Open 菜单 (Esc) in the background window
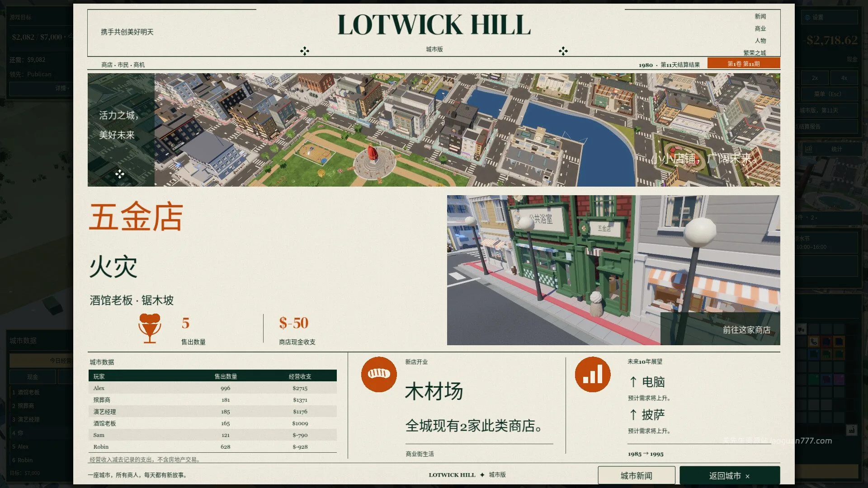868x488 pixels. 829,94
